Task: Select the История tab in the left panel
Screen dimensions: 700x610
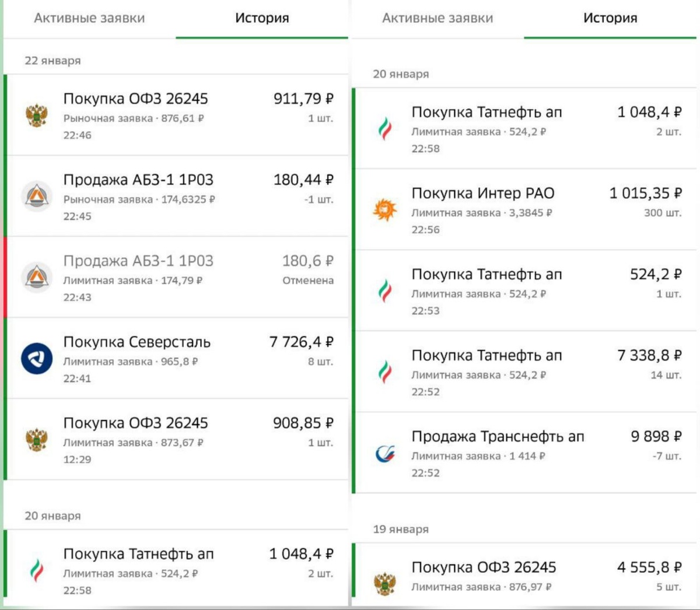Action: click(x=262, y=18)
